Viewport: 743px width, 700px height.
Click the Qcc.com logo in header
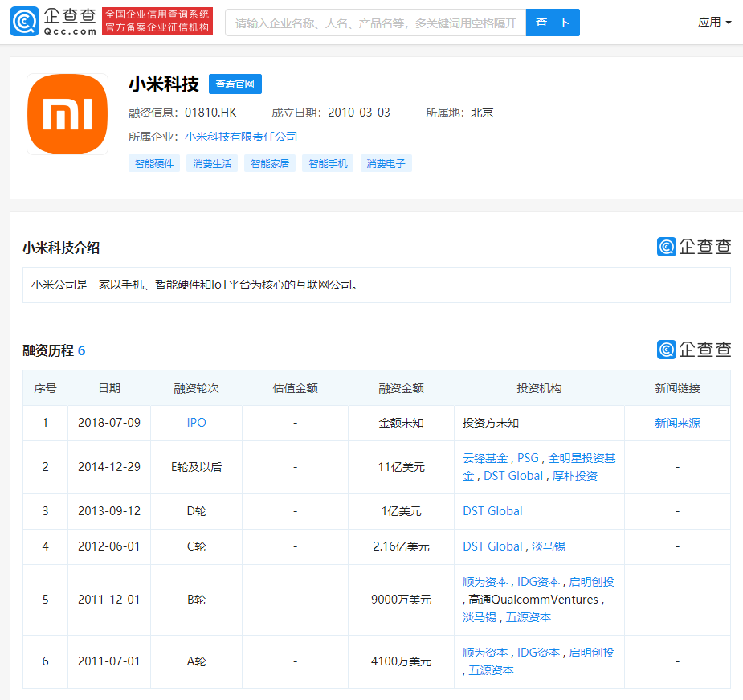[53, 23]
